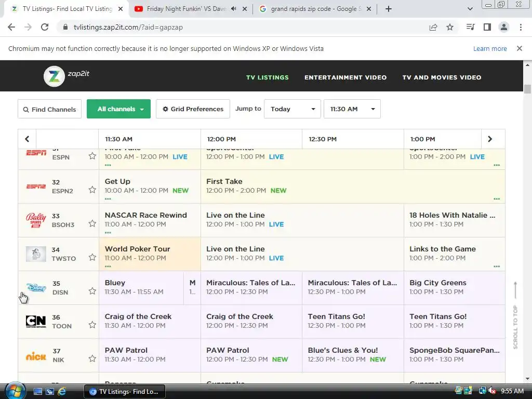Expand Get Up program details dots
Viewport: 532px width, 399px height.
(x=108, y=199)
